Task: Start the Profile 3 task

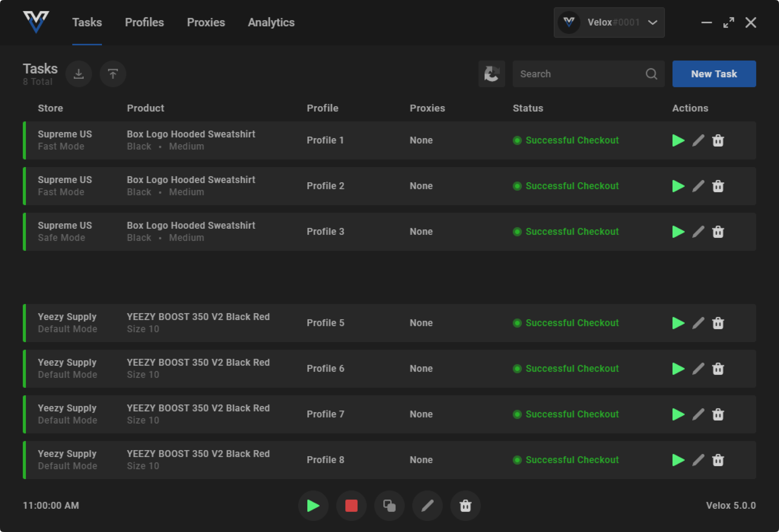Action: 678,232
